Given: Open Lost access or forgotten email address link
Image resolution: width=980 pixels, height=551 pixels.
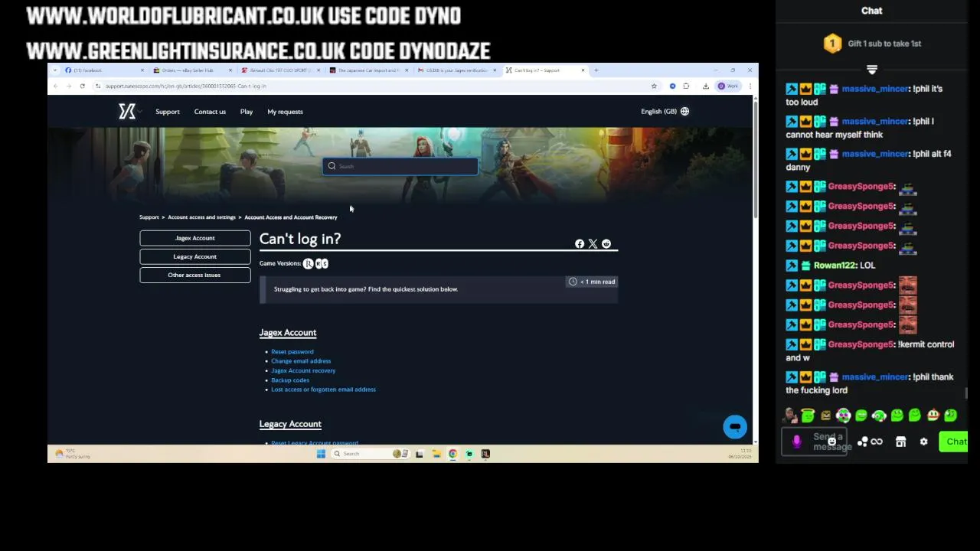Looking at the screenshot, I should coord(323,390).
